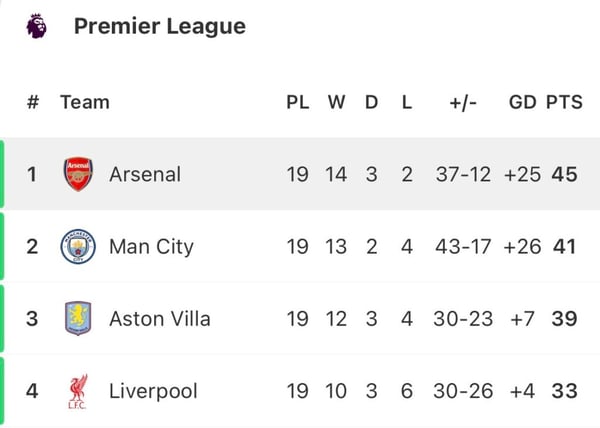Tap the Liverpool club crest
Image resolution: width=600 pixels, height=428 pixels.
(77, 391)
